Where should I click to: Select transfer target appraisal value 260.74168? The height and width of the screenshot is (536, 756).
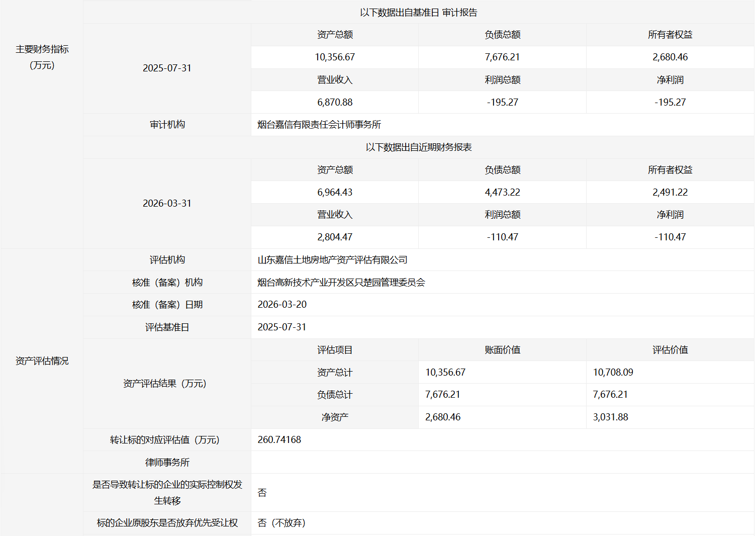tap(279, 440)
